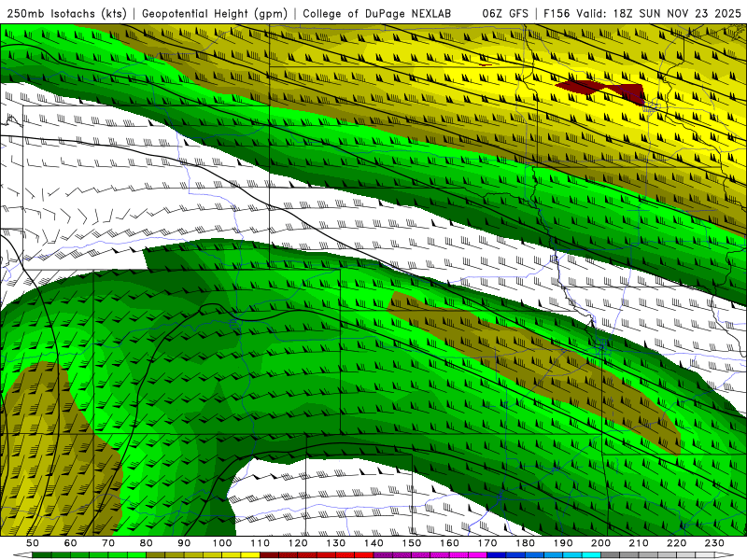The height and width of the screenshot is (560, 747).
Task: Click the dark olive swatch starting at 80
Action: click(156, 554)
